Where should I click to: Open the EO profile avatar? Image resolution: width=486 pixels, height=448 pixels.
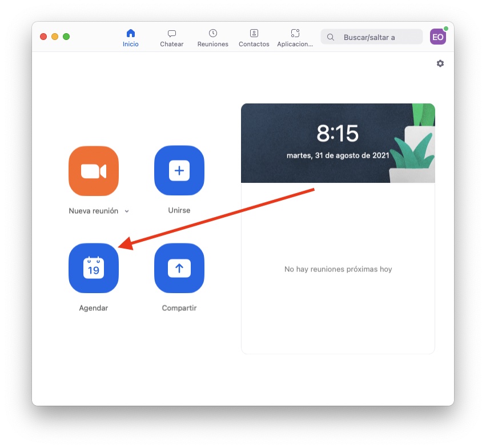tap(438, 37)
